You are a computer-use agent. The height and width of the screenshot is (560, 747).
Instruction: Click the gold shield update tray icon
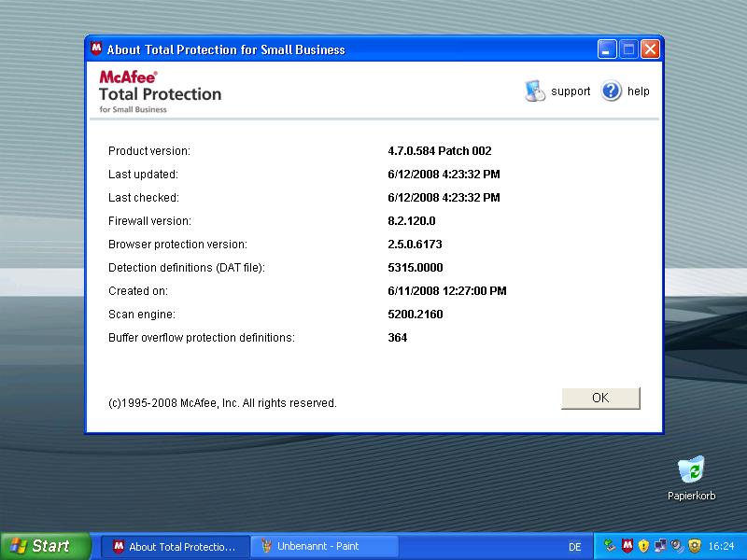pos(695,545)
